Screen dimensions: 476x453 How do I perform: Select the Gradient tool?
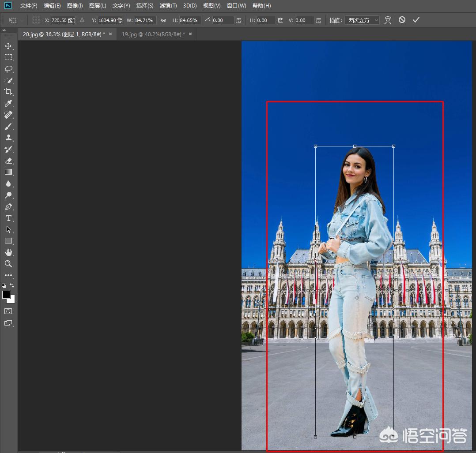pos(9,172)
